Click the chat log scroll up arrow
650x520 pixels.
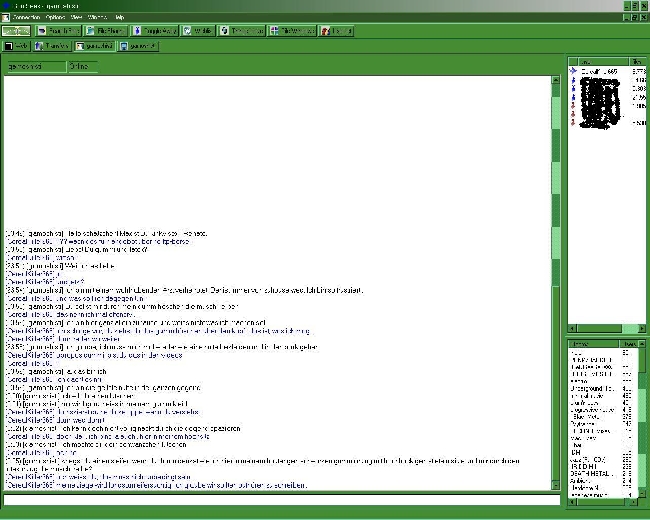[x=556, y=80]
